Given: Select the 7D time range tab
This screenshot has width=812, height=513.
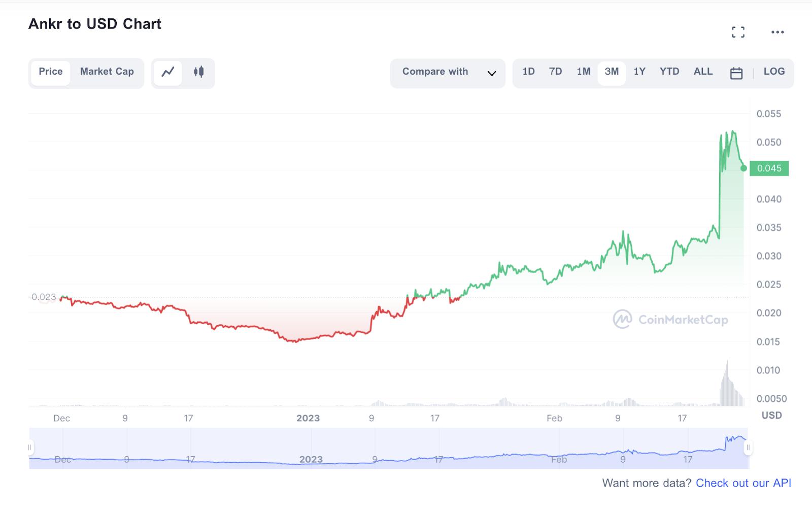Looking at the screenshot, I should click(x=555, y=72).
